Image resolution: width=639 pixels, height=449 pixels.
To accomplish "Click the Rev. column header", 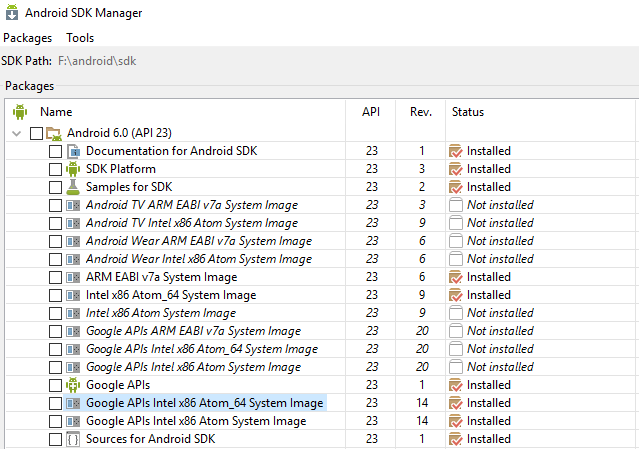I will pos(421,112).
